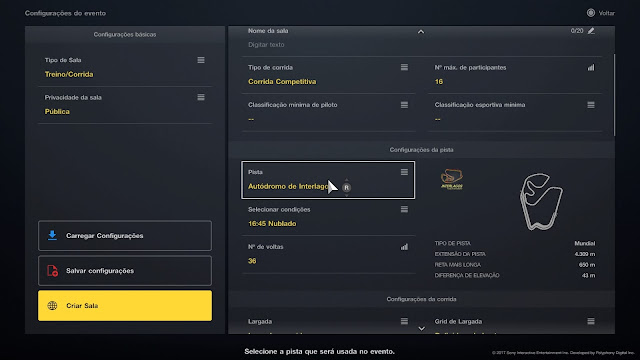Click the RETA MAIS LONGA row
The image size is (640, 360).
(x=515, y=265)
